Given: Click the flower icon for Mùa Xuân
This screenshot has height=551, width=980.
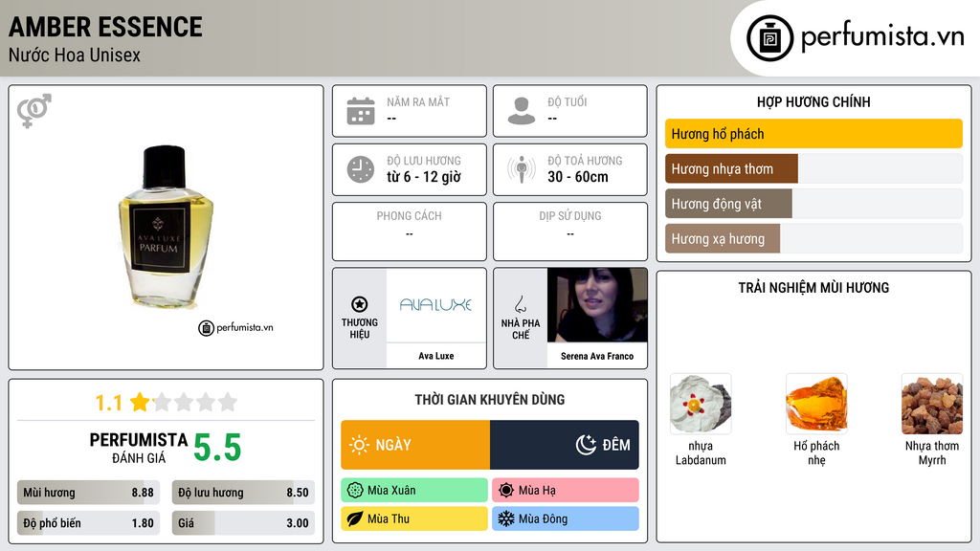Looking at the screenshot, I should click(x=355, y=491).
